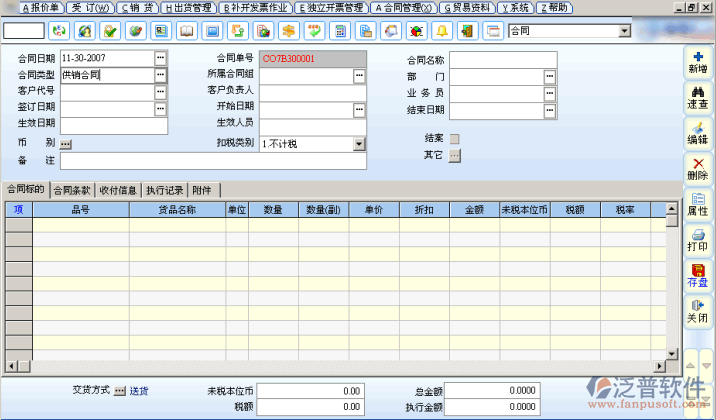Screen dimensions: 716x420
Task: Open the 合同日期 picker button
Action: (160, 59)
